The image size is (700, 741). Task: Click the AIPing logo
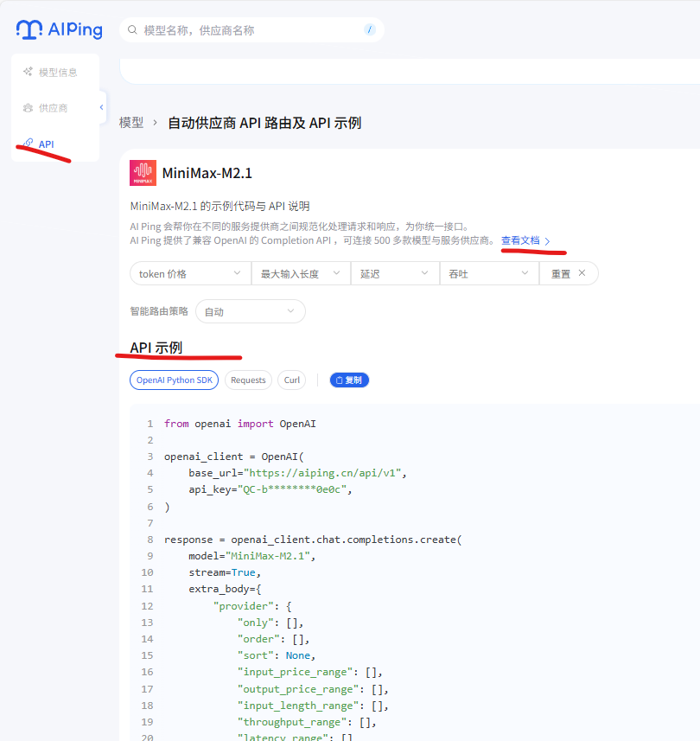pyautogui.click(x=59, y=29)
